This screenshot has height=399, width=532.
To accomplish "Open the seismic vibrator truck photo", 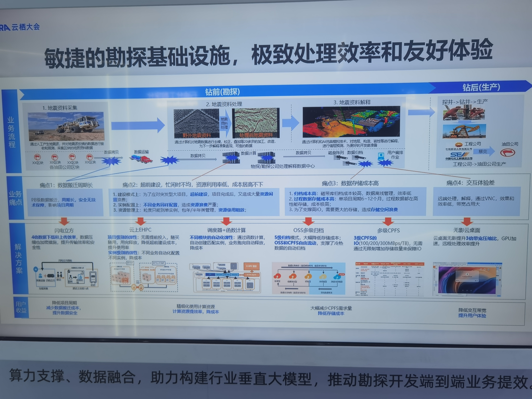I will pyautogui.click(x=66, y=126).
